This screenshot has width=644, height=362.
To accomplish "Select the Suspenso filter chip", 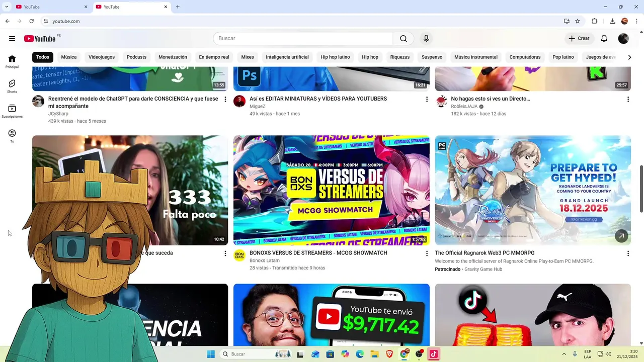I will [432, 57].
